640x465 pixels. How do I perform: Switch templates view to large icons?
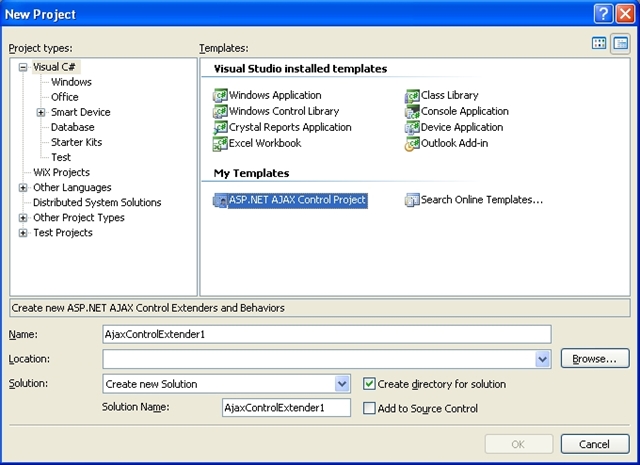pos(599,43)
